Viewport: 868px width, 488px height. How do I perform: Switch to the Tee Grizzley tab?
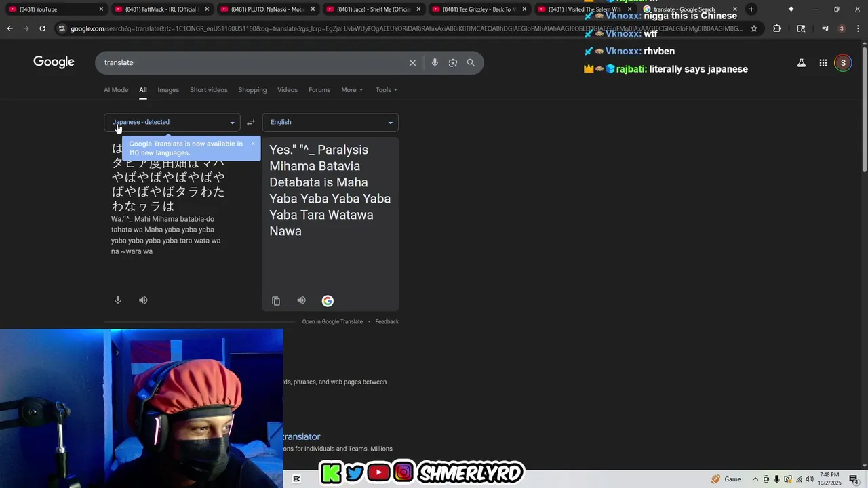477,9
